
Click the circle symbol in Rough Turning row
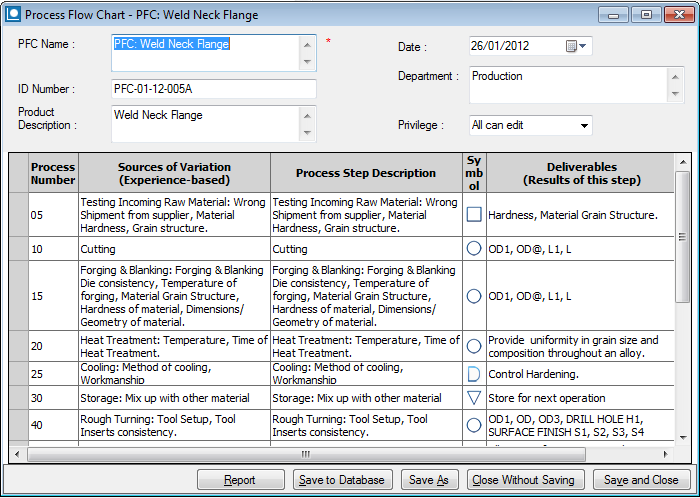(474, 425)
